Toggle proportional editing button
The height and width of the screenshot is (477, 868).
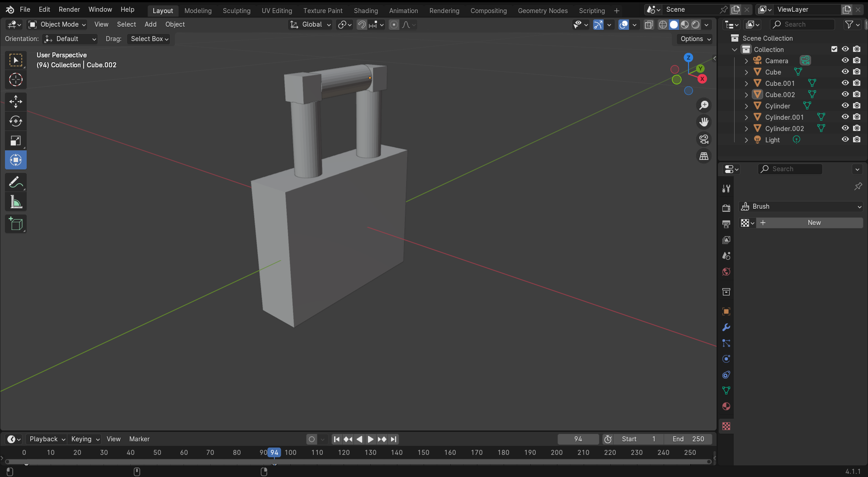(x=394, y=25)
